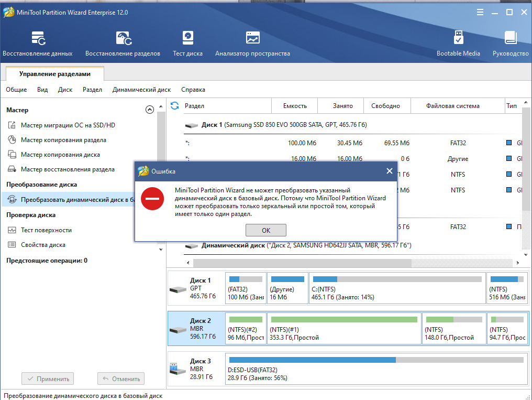
Task: Select the Управление разделами tab
Action: click(x=55, y=74)
